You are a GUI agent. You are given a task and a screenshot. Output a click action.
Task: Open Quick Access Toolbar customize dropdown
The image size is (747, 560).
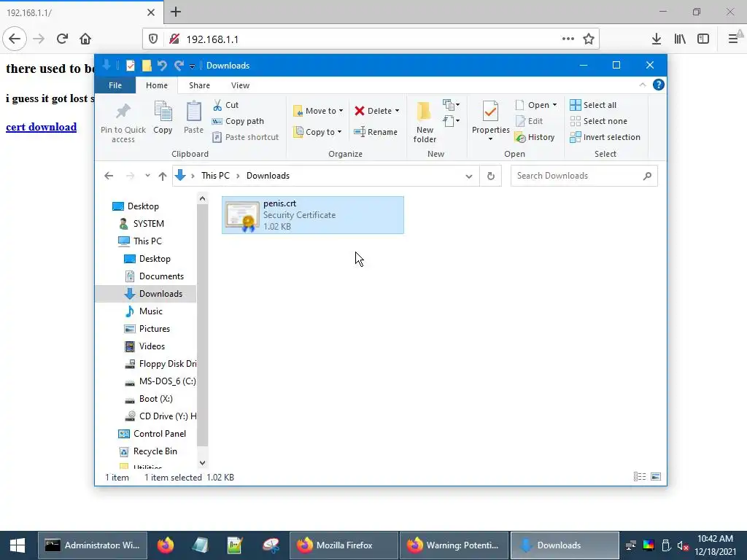192,66
